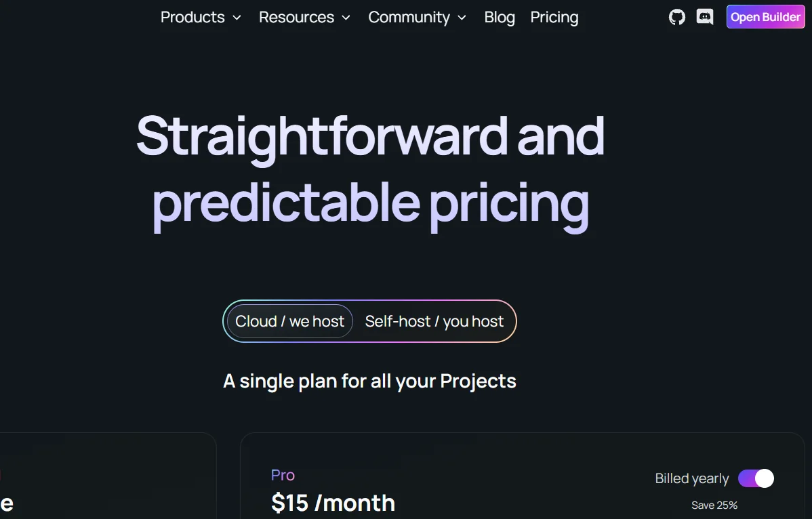This screenshot has width=812, height=519.
Task: Click the chevron beside Community
Action: point(463,18)
